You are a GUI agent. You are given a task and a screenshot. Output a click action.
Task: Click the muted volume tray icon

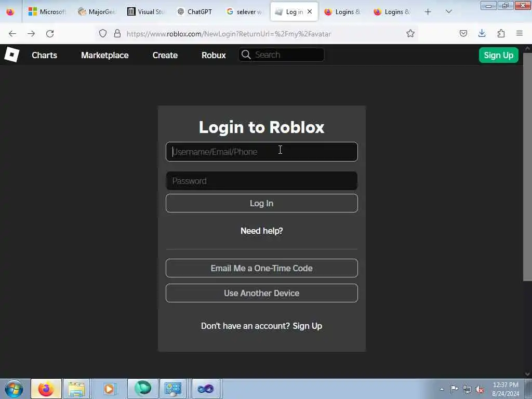[x=480, y=389]
